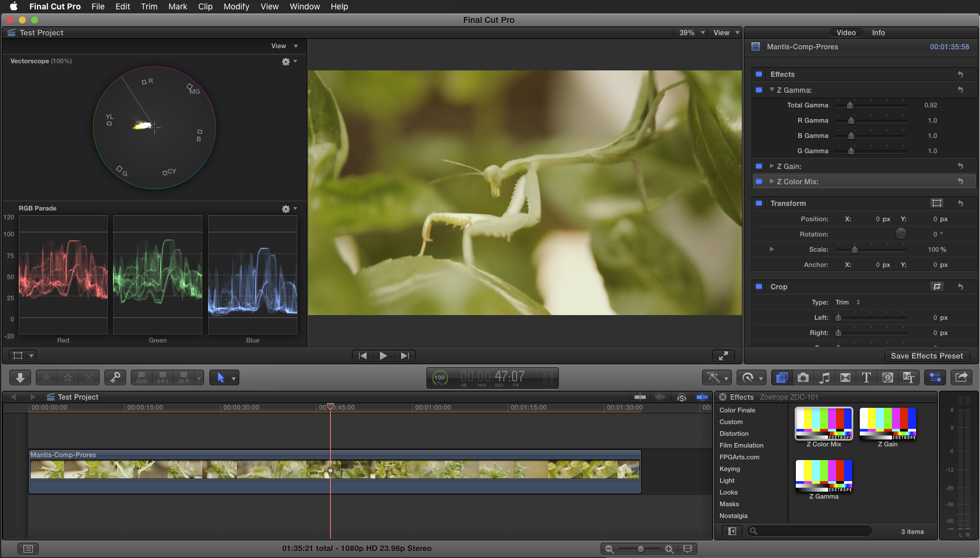The width and height of the screenshot is (980, 558).
Task: Toggle audio skimming waveform button
Action: pos(660,397)
